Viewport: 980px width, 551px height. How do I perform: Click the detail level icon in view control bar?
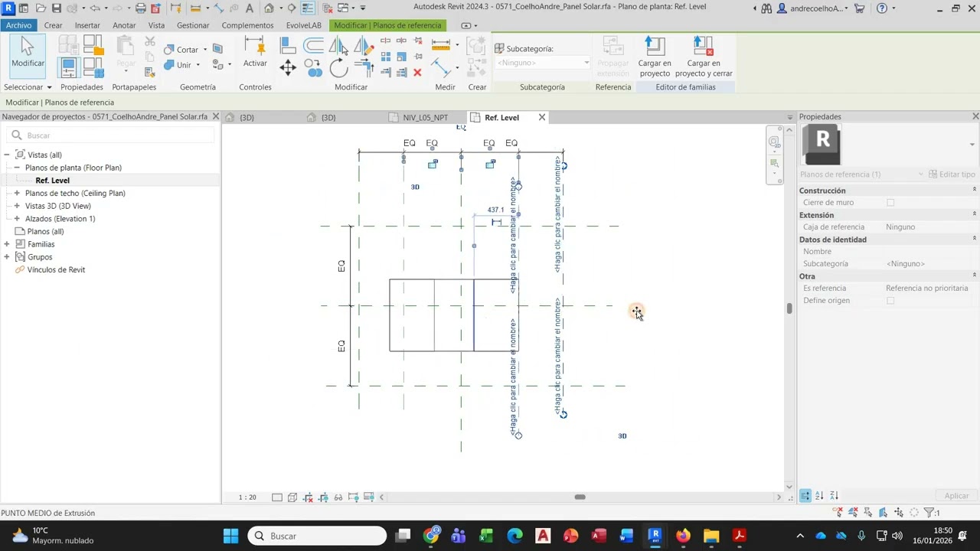[x=276, y=497]
